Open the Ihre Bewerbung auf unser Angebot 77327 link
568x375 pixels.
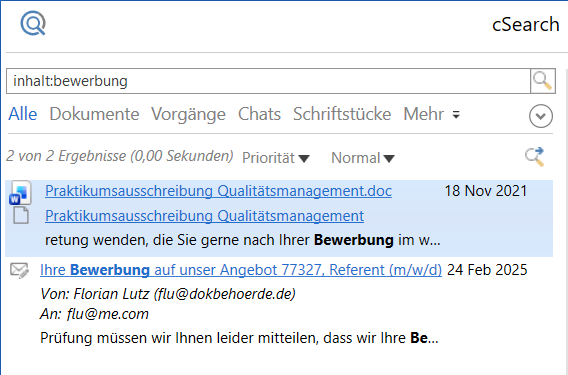click(241, 270)
